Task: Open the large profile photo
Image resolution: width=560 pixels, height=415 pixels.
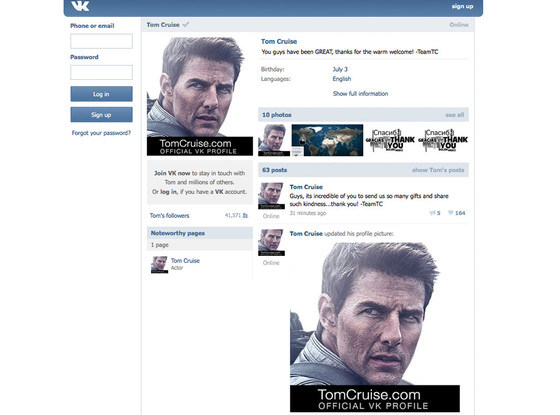Action: point(200,96)
